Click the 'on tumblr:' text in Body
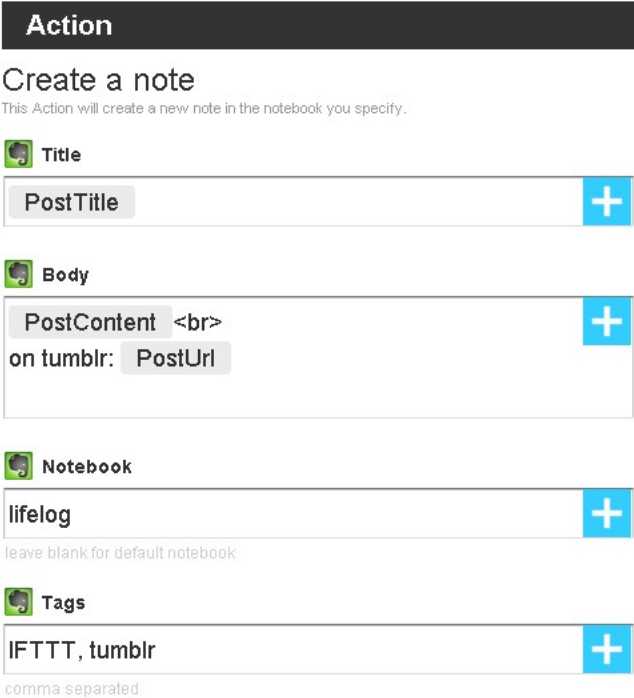This screenshot has height=698, width=634. 60,359
